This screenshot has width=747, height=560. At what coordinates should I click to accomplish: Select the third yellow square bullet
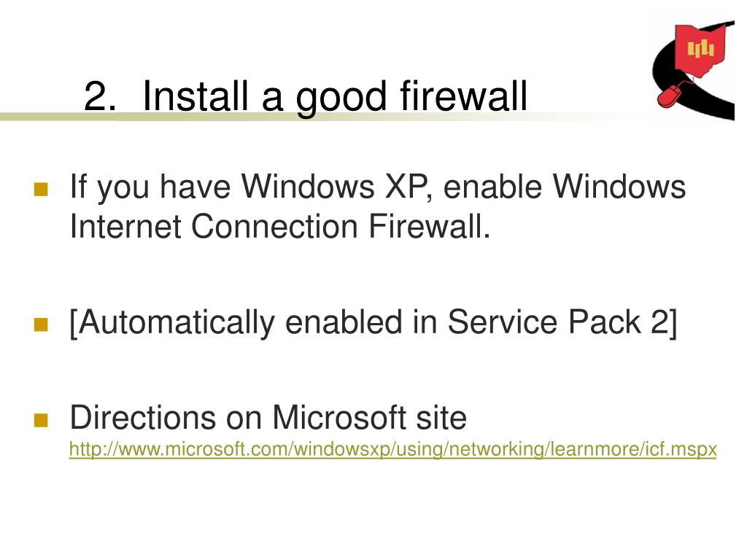41,420
